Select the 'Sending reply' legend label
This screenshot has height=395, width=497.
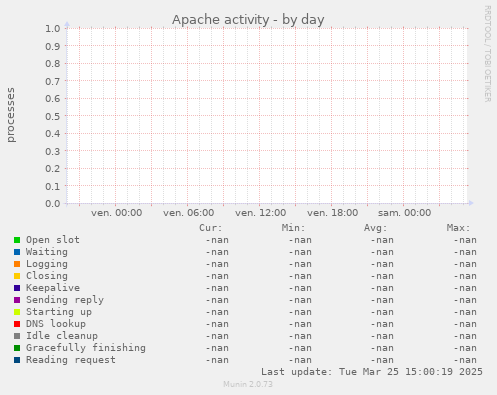(65, 300)
